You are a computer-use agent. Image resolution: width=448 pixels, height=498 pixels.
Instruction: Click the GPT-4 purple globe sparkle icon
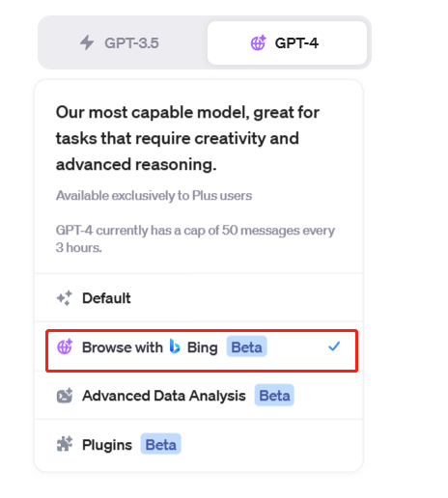pyautogui.click(x=259, y=42)
